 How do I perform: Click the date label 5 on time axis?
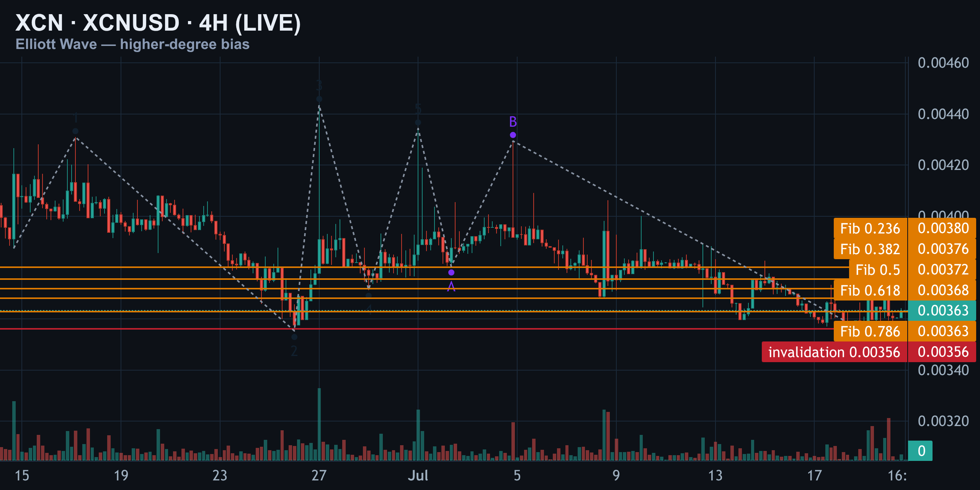coord(517,475)
